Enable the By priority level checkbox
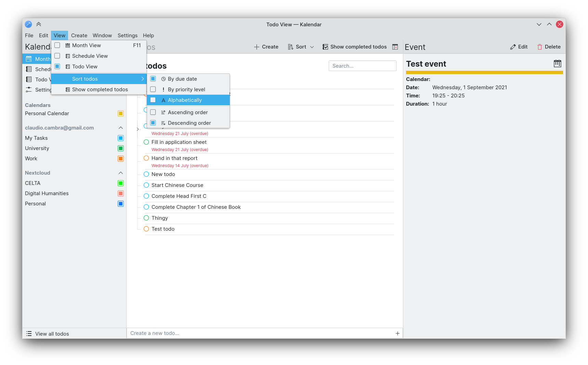 pos(153,89)
